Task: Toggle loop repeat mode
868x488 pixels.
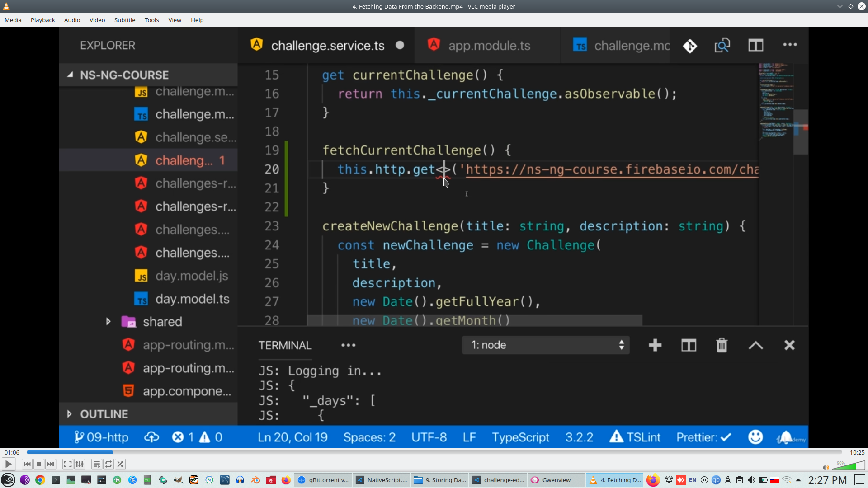Action: [x=108, y=464]
